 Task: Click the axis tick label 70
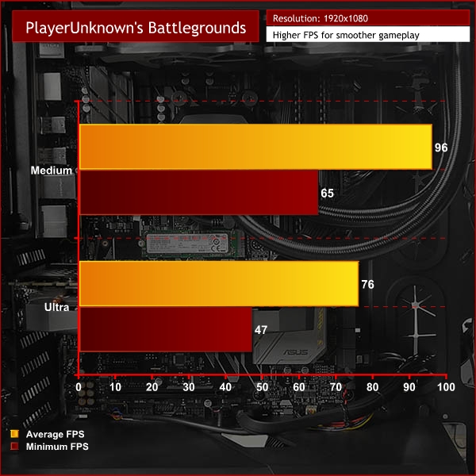pos(336,387)
